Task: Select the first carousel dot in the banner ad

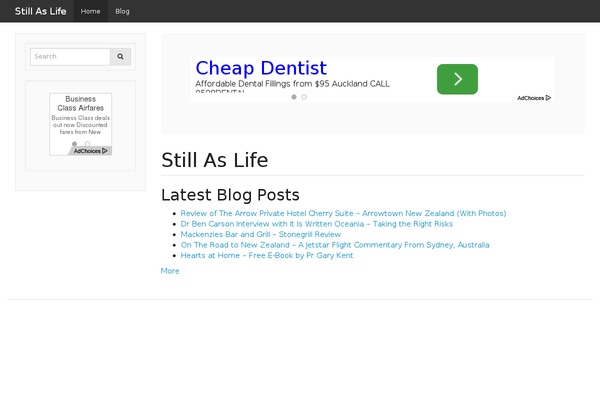Action: tap(294, 97)
